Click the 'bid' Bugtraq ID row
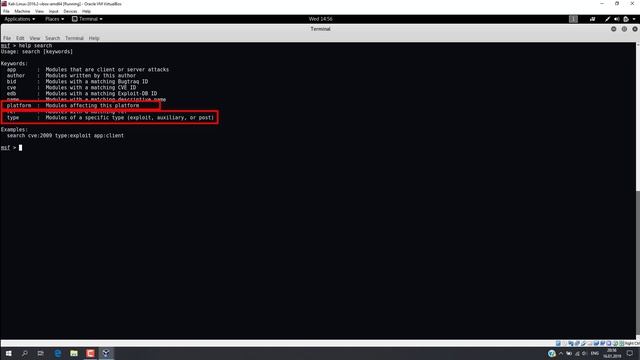The image size is (640, 360). pyautogui.click(x=77, y=82)
